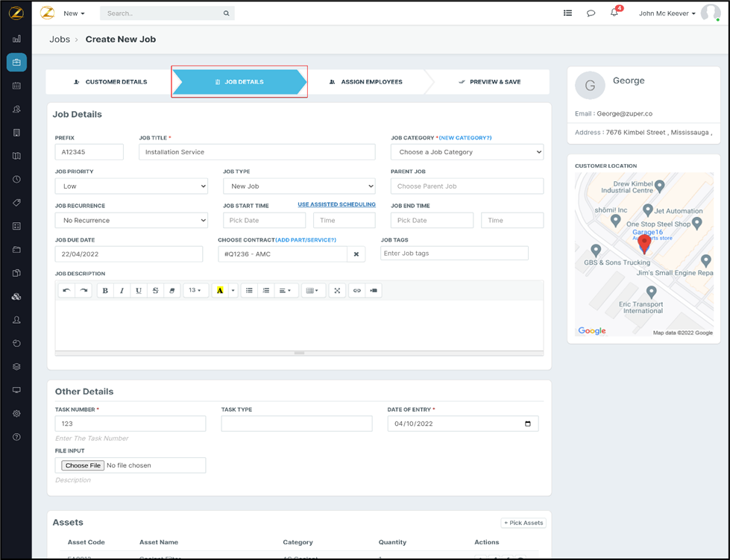Click the Choose File button
This screenshot has width=730, height=560.
(83, 465)
